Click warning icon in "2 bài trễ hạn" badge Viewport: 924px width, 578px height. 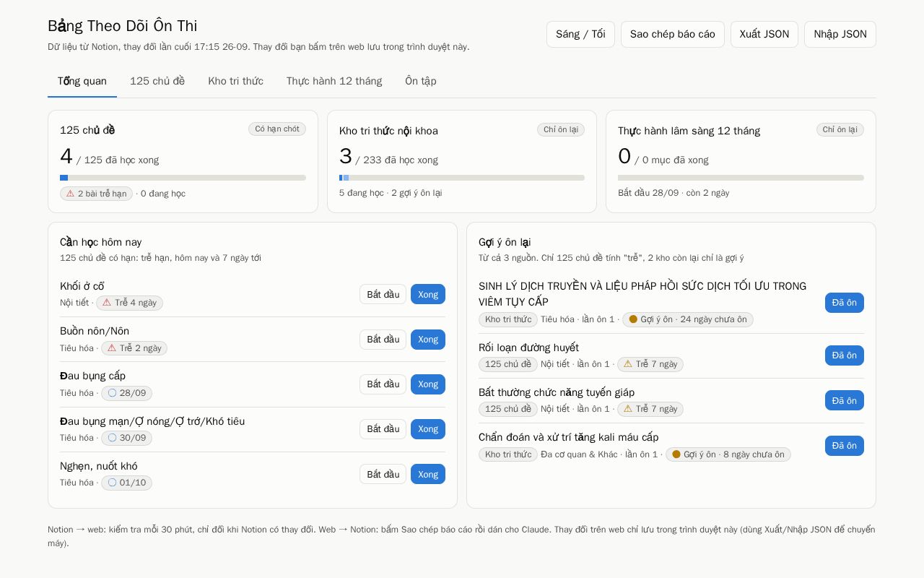click(x=70, y=194)
